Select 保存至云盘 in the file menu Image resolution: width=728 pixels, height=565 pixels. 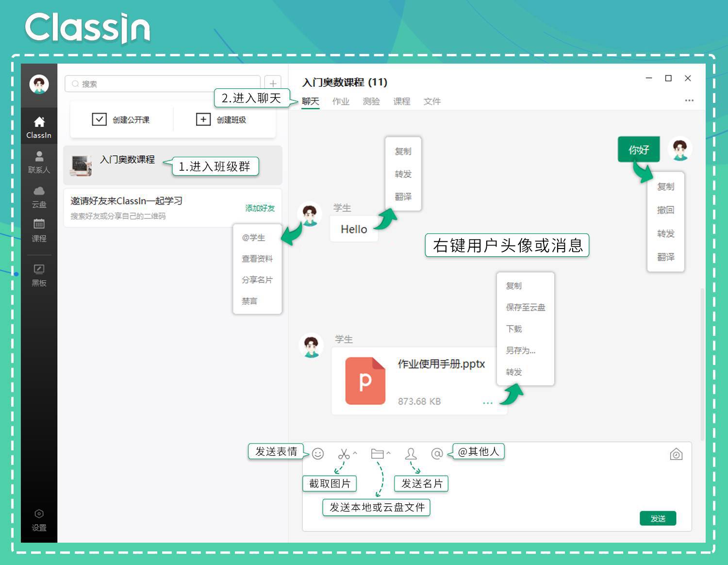pyautogui.click(x=526, y=307)
